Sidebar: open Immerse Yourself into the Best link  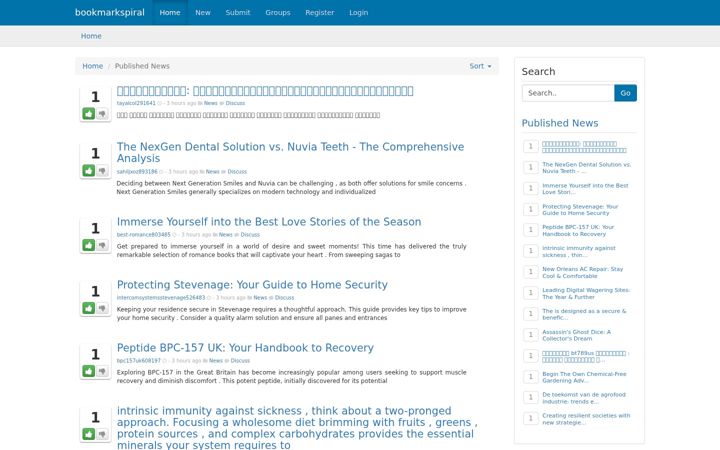pos(585,189)
